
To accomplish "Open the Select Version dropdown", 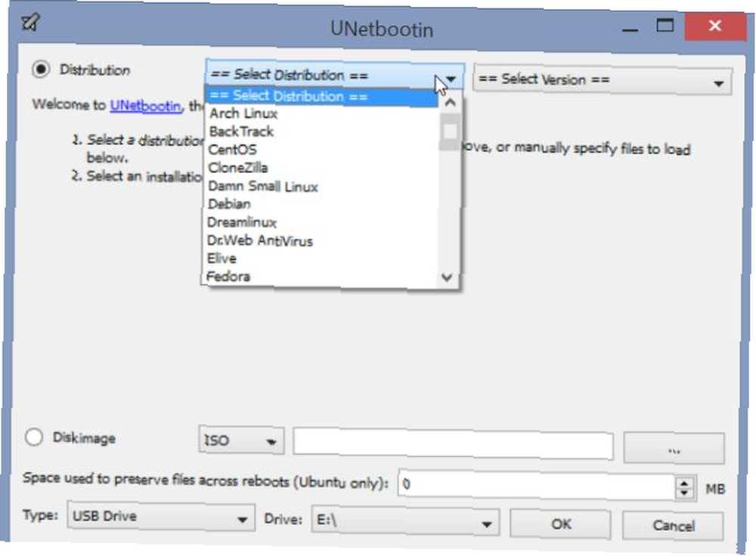I will 603,80.
